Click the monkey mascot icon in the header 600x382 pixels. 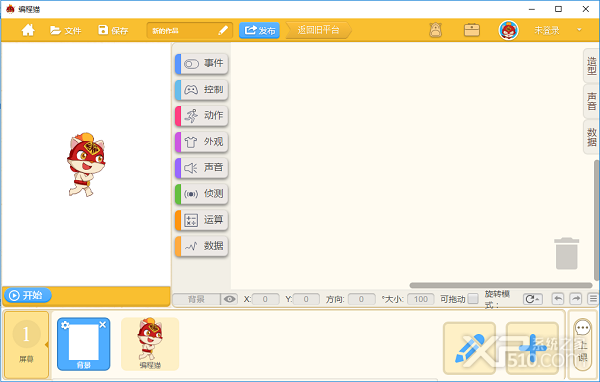[435, 30]
